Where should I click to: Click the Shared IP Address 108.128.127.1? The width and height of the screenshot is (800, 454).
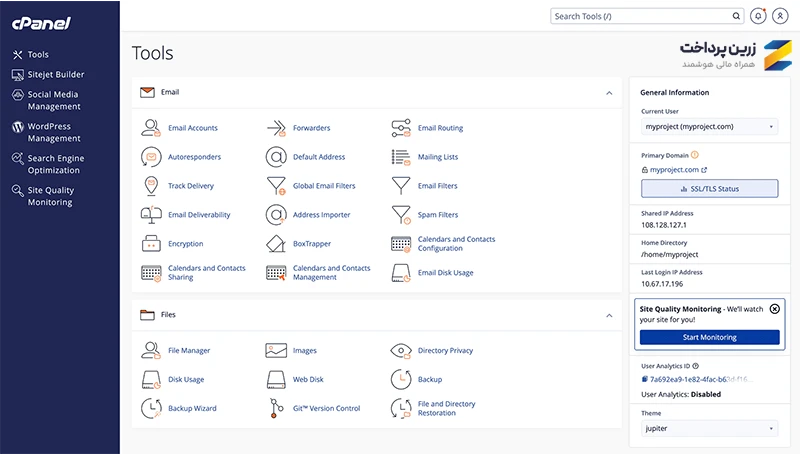664,225
